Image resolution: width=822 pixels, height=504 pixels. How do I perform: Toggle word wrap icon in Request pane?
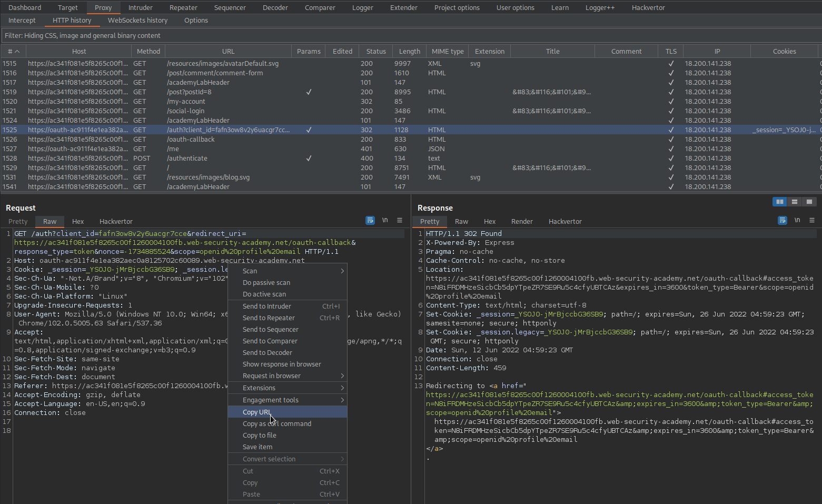[370, 220]
